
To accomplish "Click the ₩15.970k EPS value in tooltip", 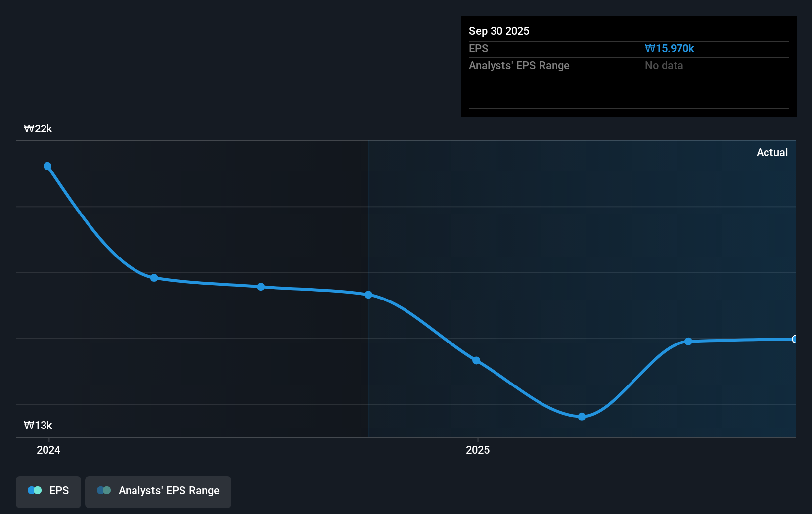I will pyautogui.click(x=669, y=49).
